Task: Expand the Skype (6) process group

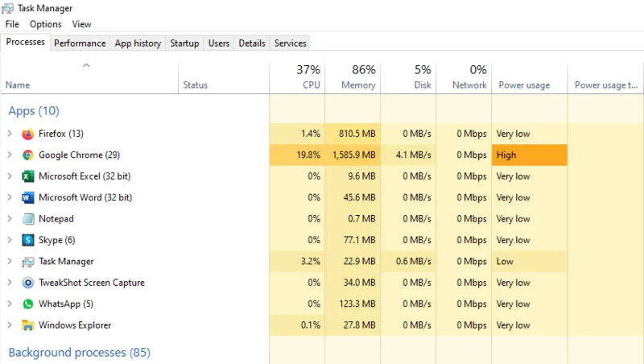Action: pos(10,240)
